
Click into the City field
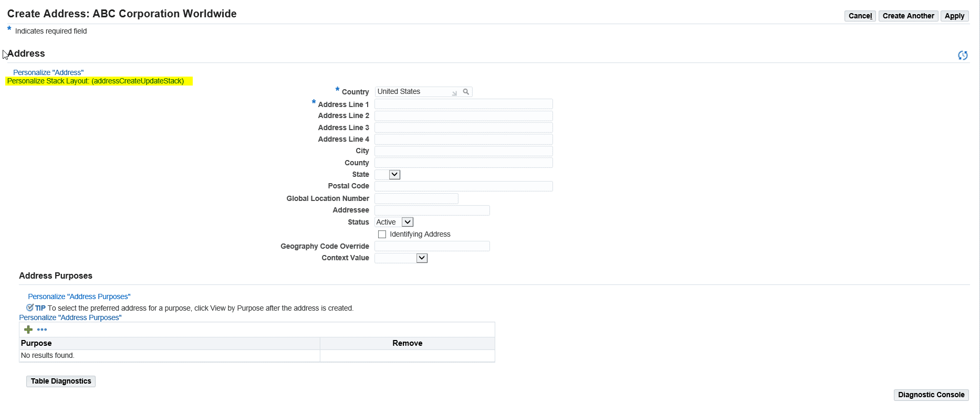pyautogui.click(x=464, y=151)
